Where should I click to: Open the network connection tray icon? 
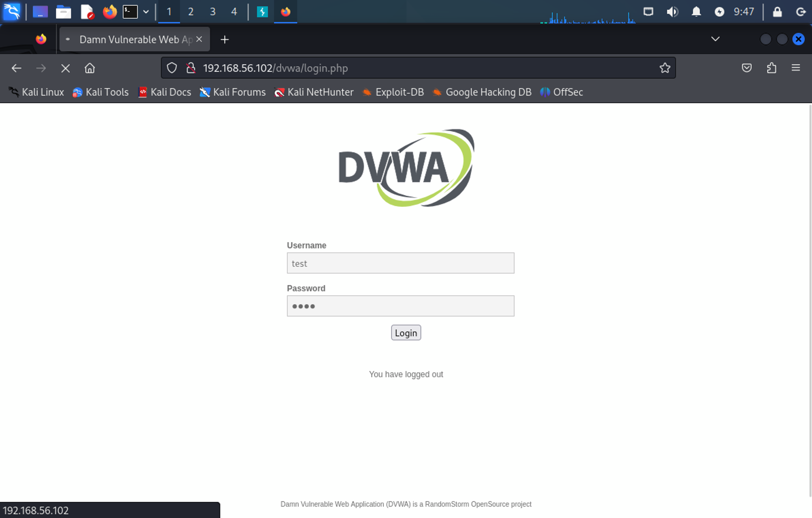(x=648, y=12)
